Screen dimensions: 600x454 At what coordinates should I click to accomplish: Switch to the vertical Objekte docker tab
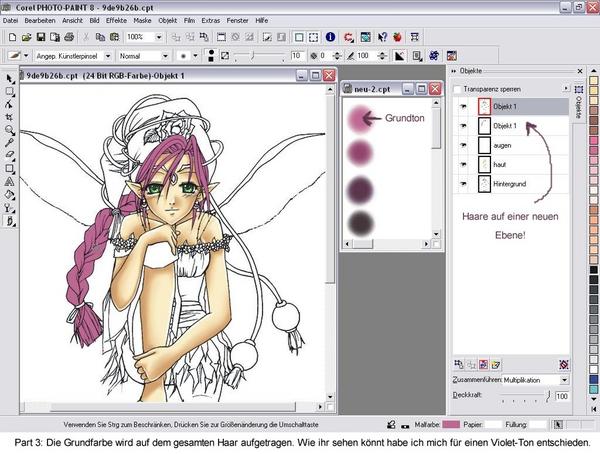pos(579,103)
